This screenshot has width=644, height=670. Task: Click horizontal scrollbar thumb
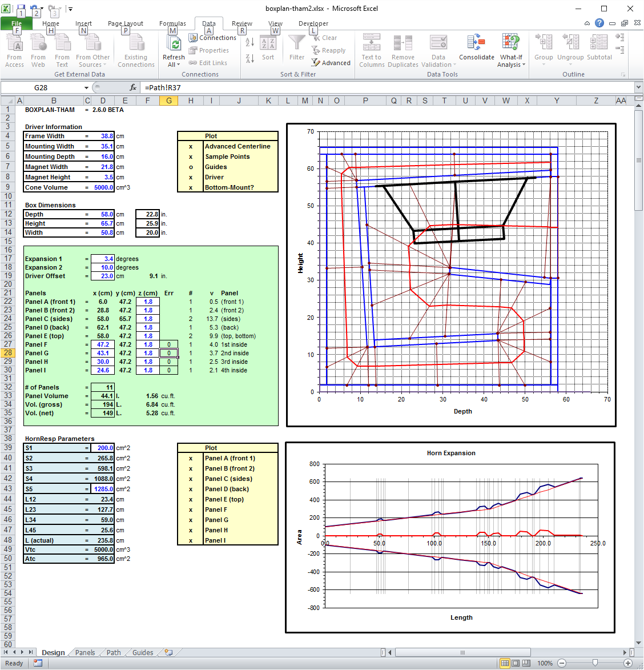[462, 652]
